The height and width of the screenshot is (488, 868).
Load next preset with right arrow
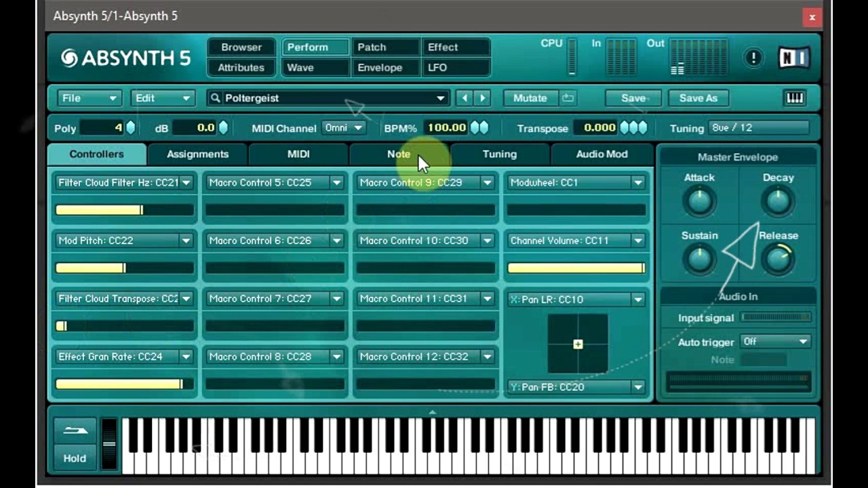(x=482, y=98)
